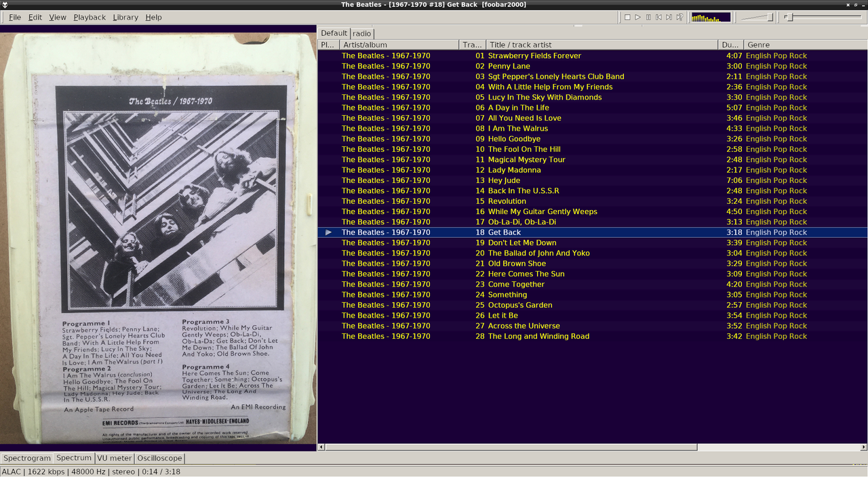Show the Spectrum visualization tab
The height and width of the screenshot is (477, 868).
click(73, 458)
